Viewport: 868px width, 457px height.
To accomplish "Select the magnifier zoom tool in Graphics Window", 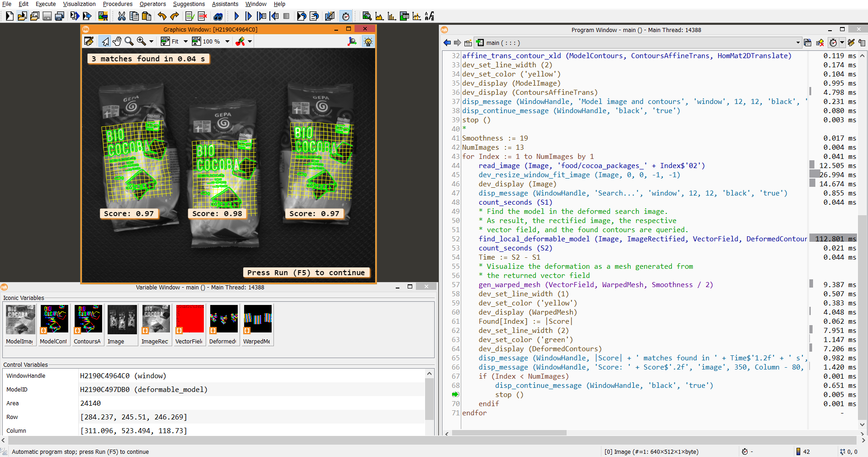I will 129,41.
